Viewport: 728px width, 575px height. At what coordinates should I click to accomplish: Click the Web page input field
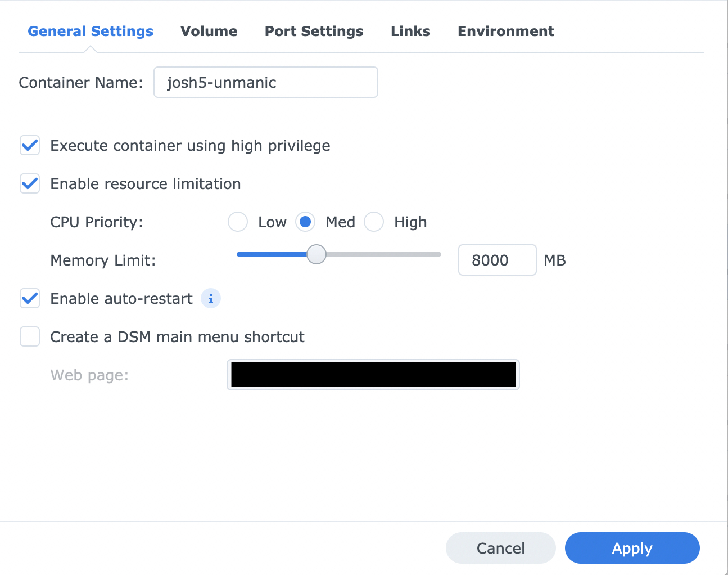coord(373,375)
